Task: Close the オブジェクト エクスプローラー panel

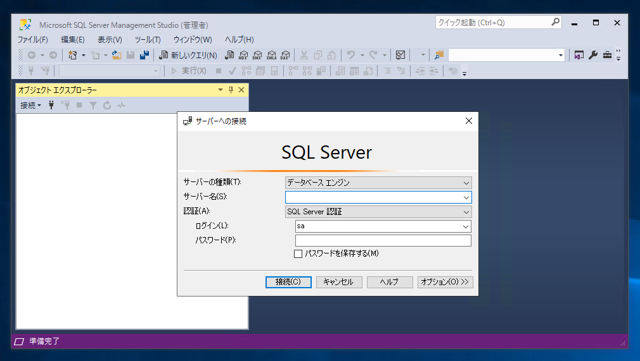Action: [x=242, y=90]
